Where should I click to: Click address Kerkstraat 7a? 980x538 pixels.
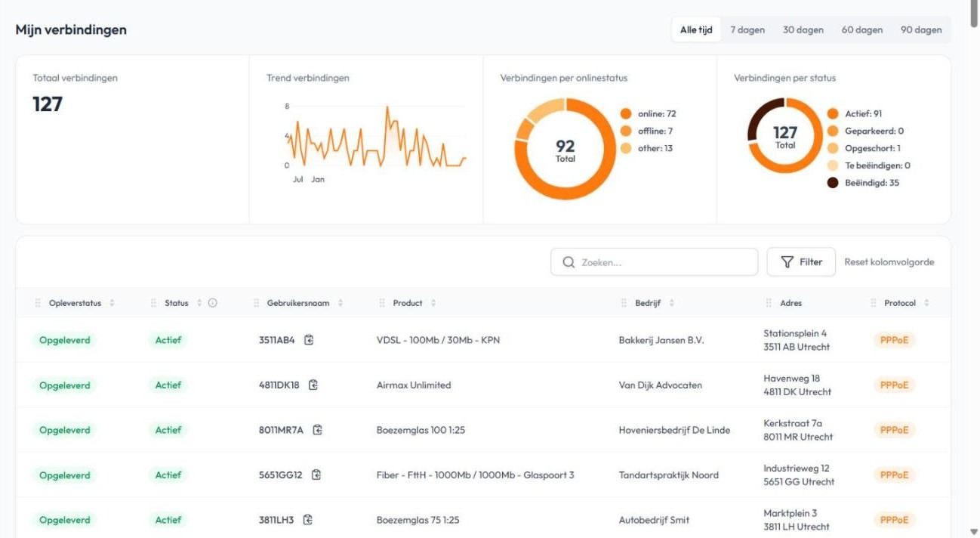point(793,424)
